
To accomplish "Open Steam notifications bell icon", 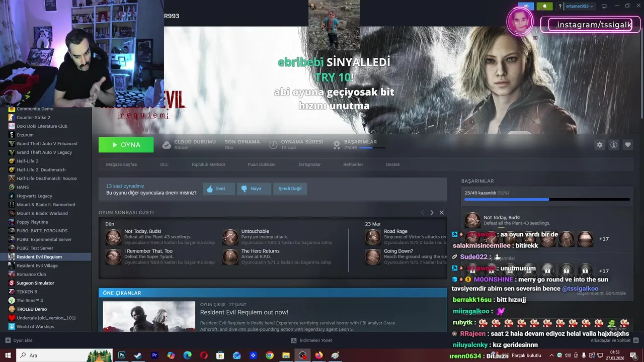I will [544, 7].
